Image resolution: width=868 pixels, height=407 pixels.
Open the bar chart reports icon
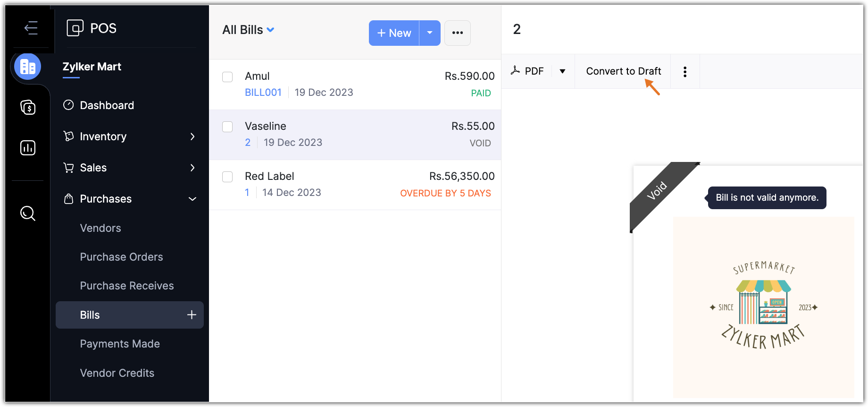click(28, 148)
